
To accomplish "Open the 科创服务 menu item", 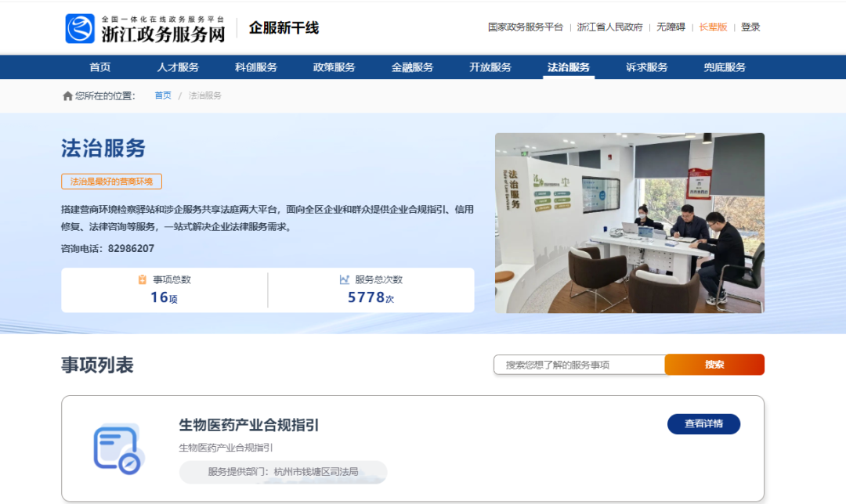I will (256, 67).
